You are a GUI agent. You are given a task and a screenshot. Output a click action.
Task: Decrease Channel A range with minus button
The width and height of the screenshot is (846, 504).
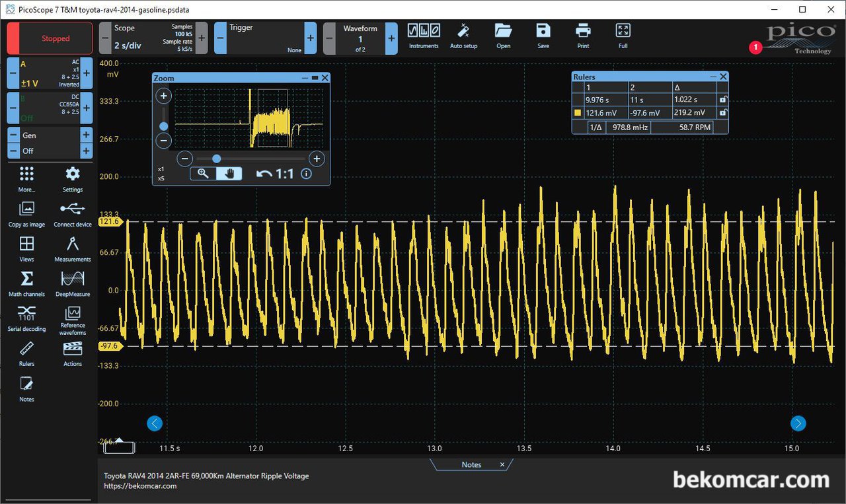13,73
